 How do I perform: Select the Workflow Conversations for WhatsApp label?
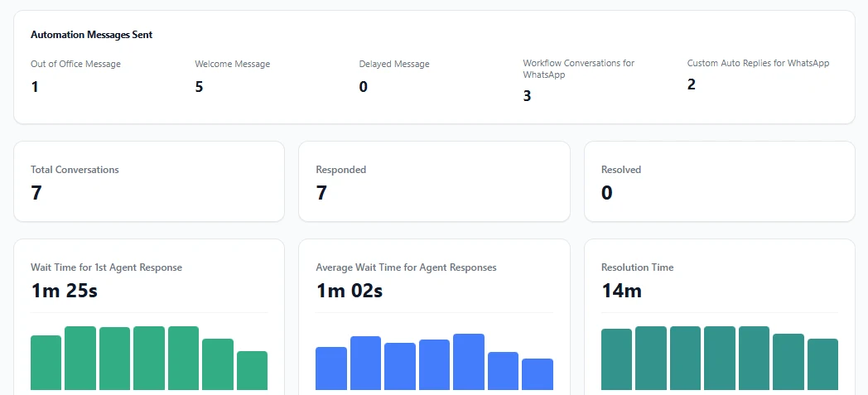pyautogui.click(x=578, y=69)
